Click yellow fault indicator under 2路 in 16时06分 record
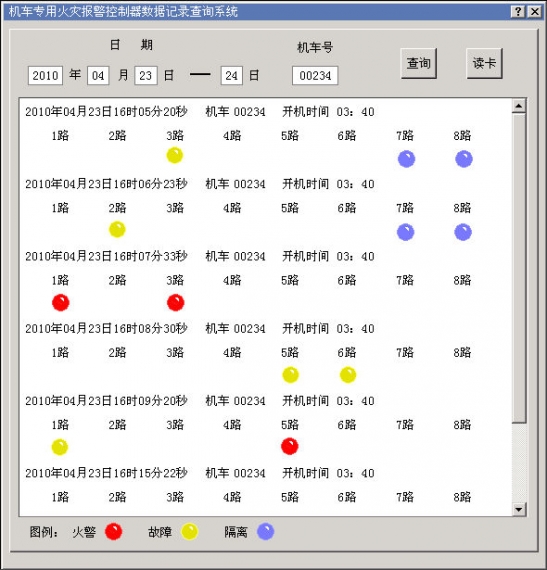Screen dimensions: 547x570 (117, 229)
